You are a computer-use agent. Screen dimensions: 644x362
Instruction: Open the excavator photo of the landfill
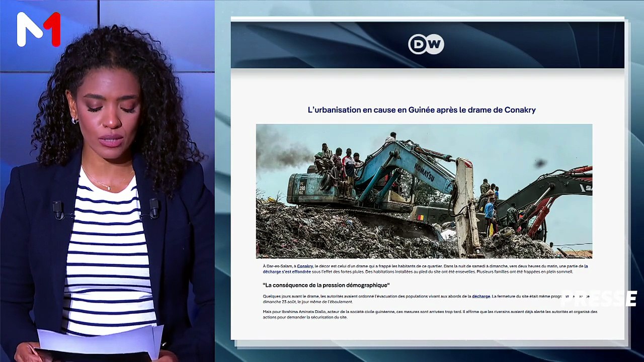click(x=424, y=191)
